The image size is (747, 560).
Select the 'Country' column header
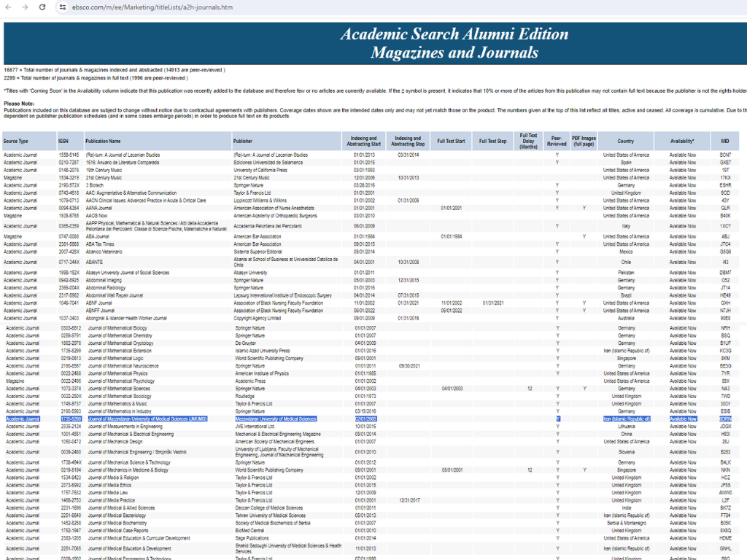point(625,141)
